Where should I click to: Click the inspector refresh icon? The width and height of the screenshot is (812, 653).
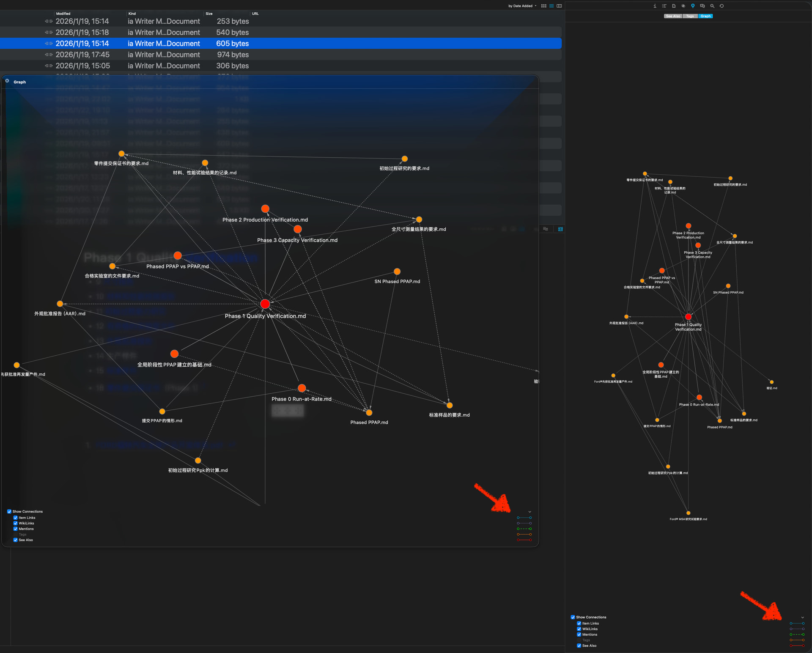tap(721, 6)
